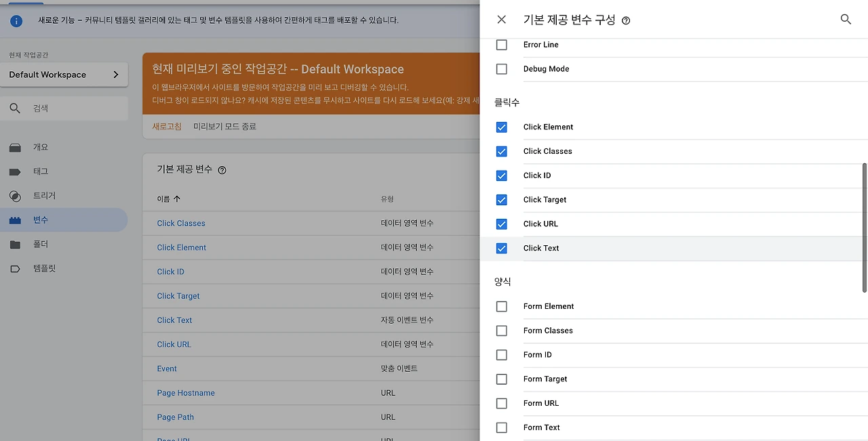Click the 새로고침 refresh link
Image resolution: width=868 pixels, height=441 pixels.
pyautogui.click(x=167, y=127)
